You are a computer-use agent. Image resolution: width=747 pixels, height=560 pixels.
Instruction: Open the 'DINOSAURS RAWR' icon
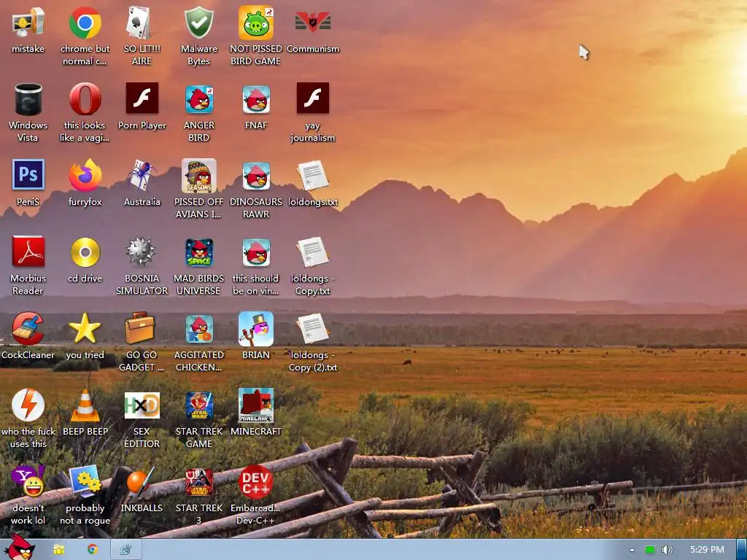click(x=256, y=176)
